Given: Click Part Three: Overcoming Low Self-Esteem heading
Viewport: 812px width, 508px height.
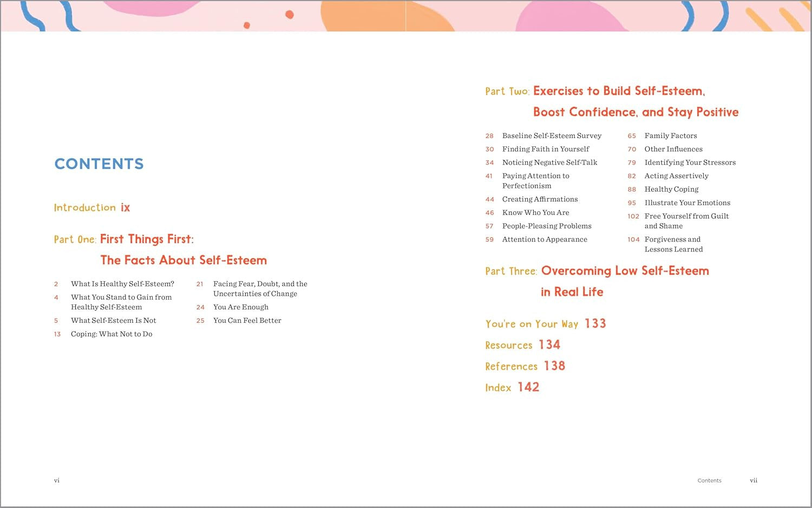Looking at the screenshot, I should click(624, 271).
